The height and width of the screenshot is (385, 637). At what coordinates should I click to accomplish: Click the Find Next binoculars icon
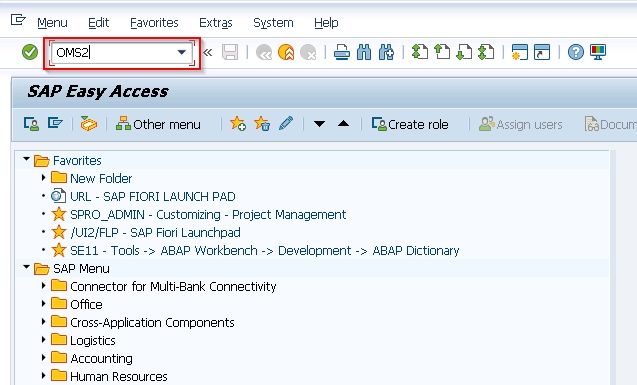(x=386, y=52)
